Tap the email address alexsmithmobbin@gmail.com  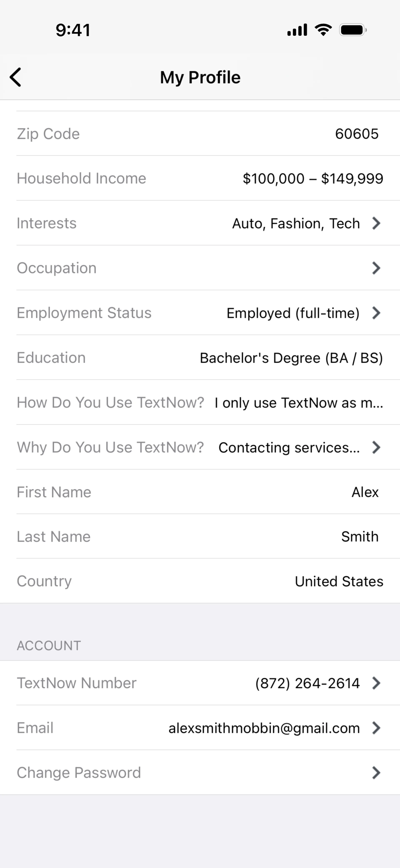(264, 728)
